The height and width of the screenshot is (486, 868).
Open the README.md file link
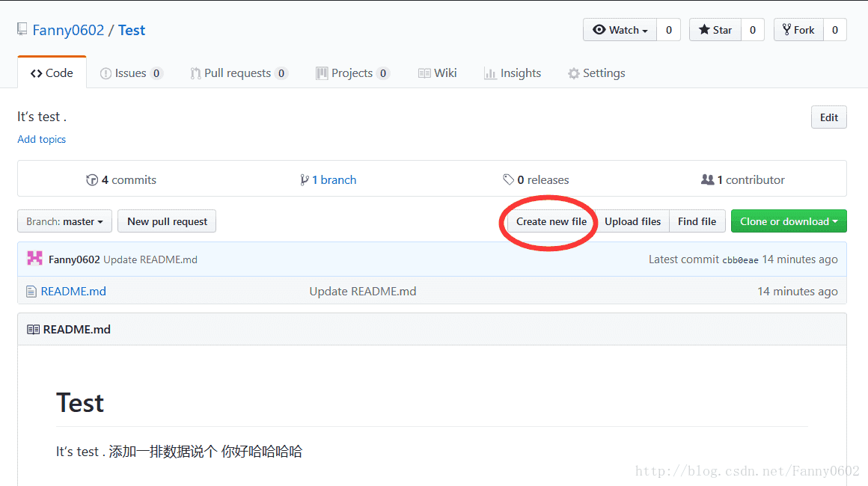pyautogui.click(x=73, y=292)
